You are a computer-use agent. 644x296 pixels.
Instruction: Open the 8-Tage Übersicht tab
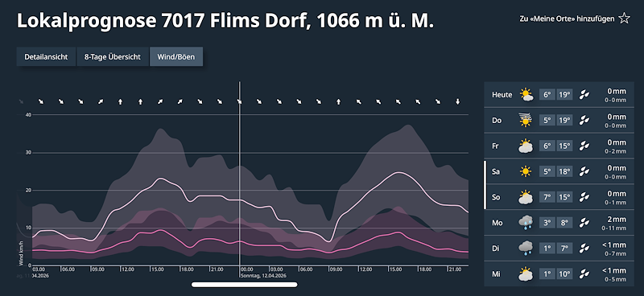click(x=113, y=56)
